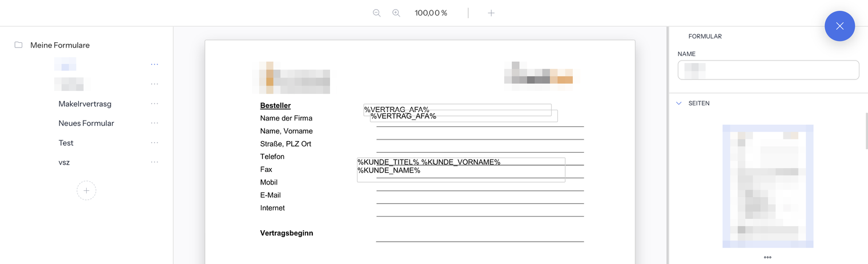Click the folder icon beside Meine Formulare

point(18,45)
